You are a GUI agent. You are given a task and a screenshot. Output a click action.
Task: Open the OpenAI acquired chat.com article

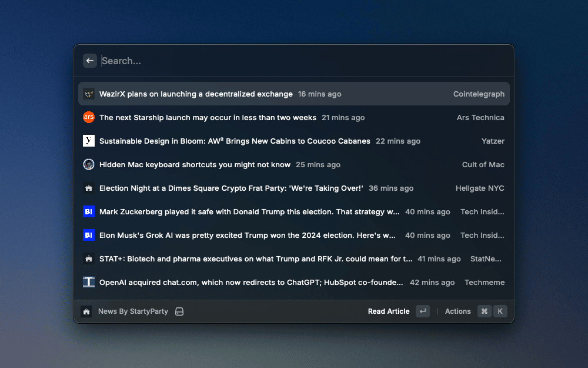(x=294, y=283)
